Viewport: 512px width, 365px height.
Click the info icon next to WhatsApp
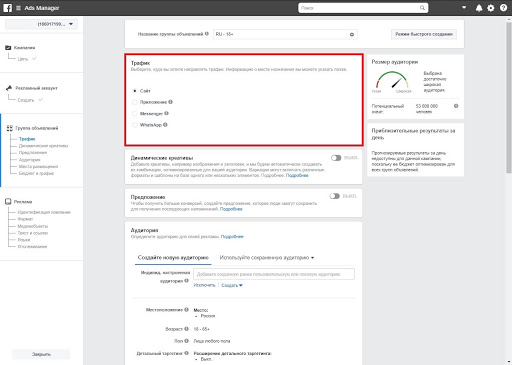pyautogui.click(x=165, y=125)
